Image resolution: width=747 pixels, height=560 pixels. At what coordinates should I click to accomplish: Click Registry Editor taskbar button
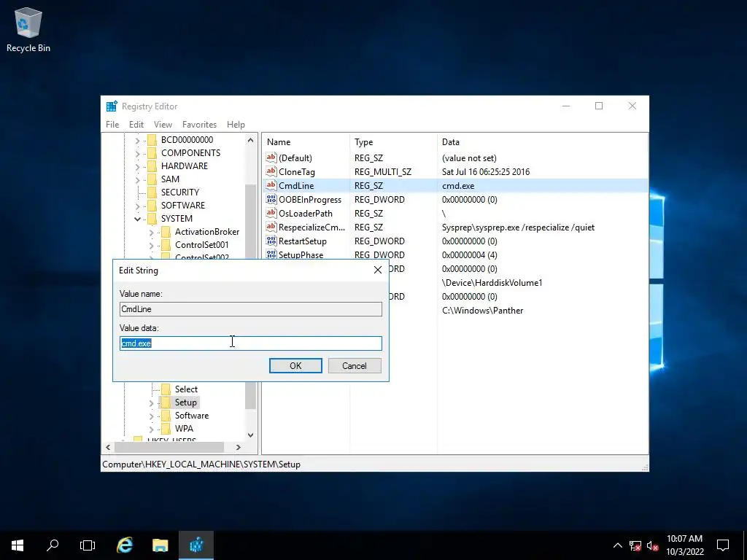(196, 545)
